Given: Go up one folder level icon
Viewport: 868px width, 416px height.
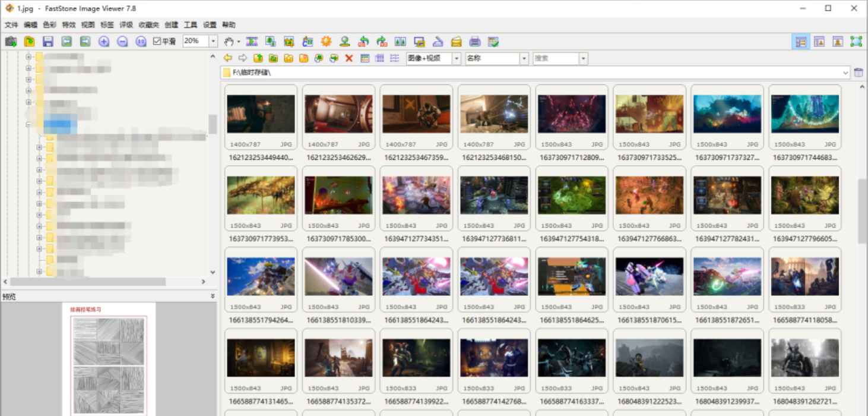Looking at the screenshot, I should click(258, 58).
